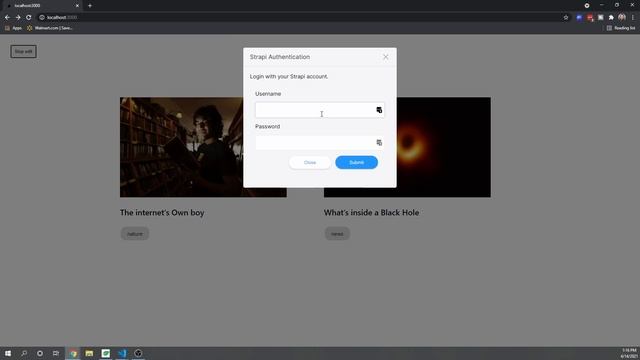Select the nature tag
The image size is (640, 360).
click(135, 234)
